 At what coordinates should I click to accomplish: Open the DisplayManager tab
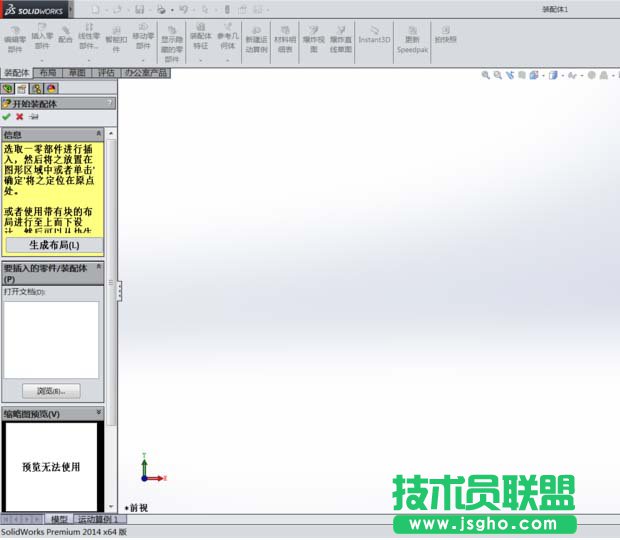(51, 89)
